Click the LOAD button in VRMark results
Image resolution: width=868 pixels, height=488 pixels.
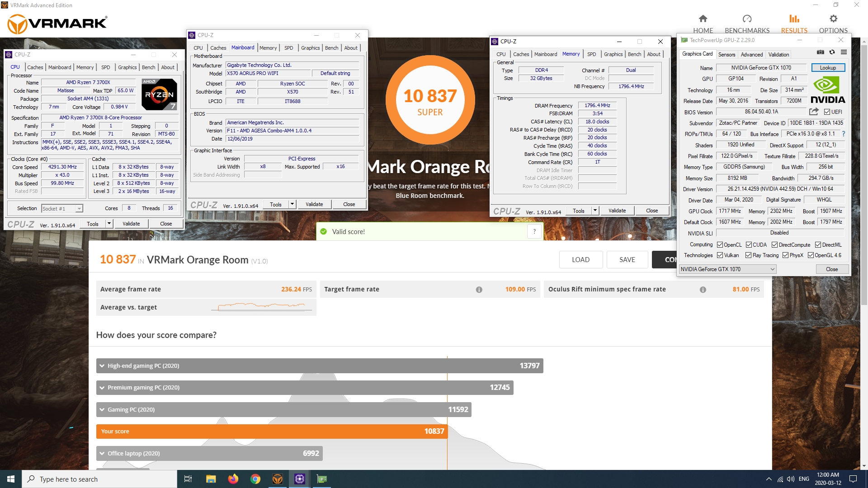[580, 260]
